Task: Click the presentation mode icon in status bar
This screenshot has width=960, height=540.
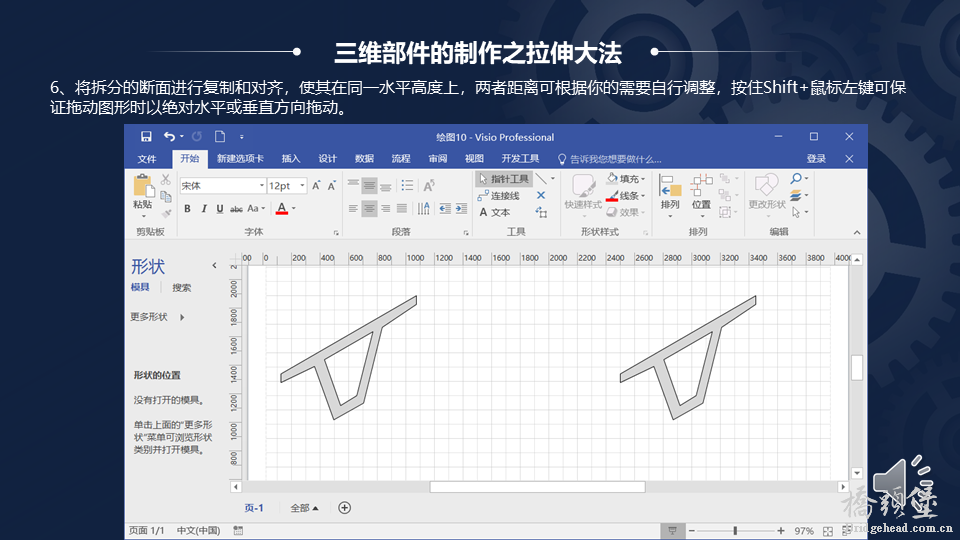Action: click(x=672, y=531)
